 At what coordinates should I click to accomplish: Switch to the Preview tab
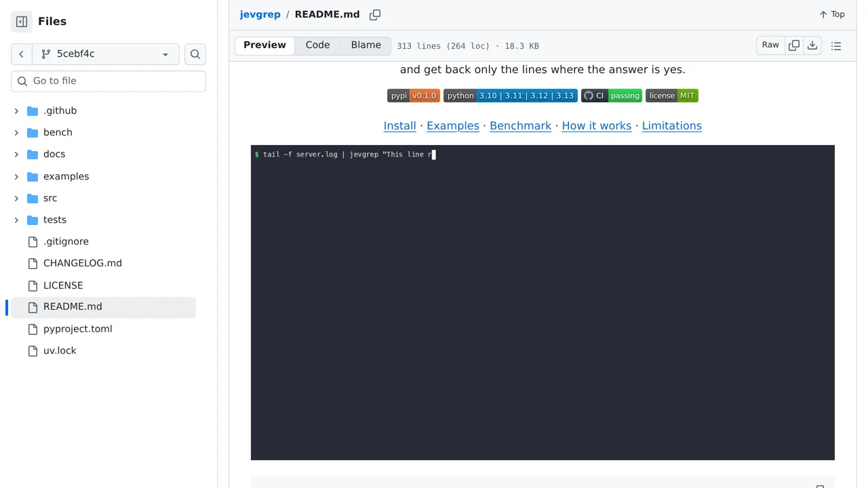coord(265,45)
